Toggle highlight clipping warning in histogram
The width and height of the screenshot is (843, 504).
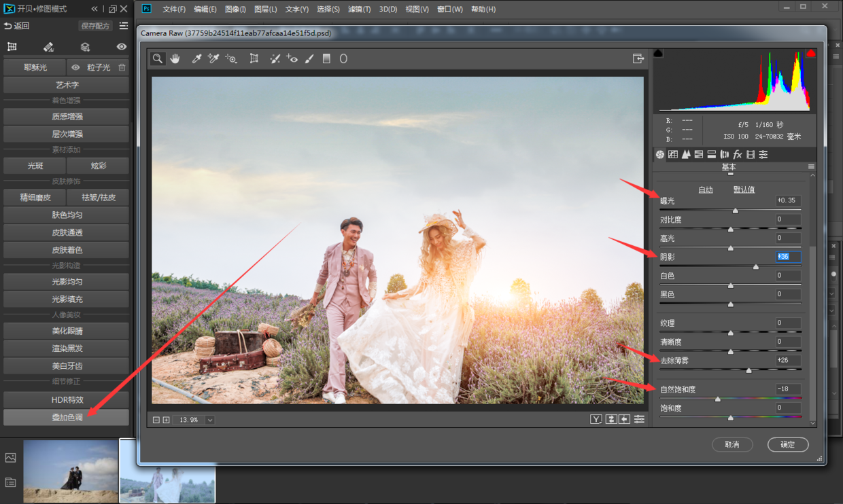pos(811,54)
